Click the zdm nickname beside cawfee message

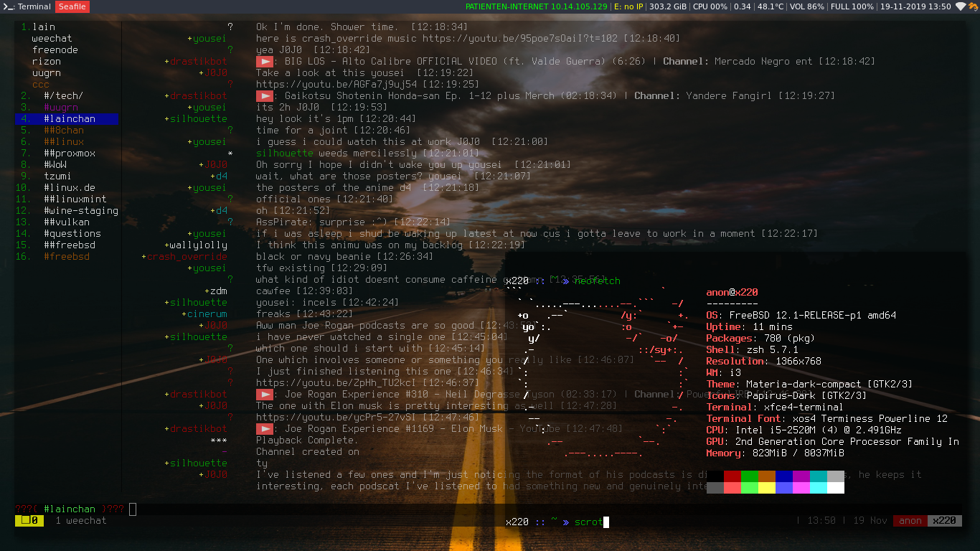point(218,291)
